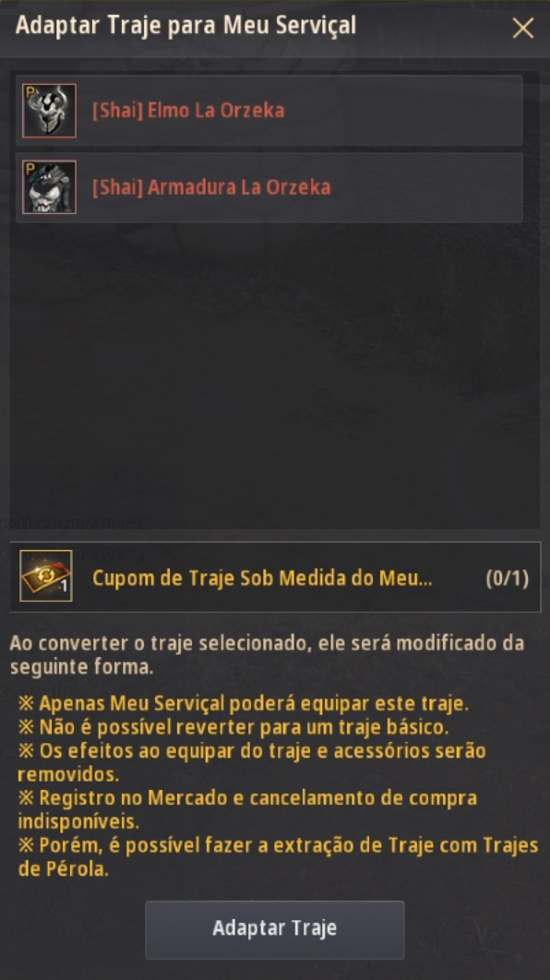Click the Pearl P badge on armor icon
550x980 pixels.
30,168
